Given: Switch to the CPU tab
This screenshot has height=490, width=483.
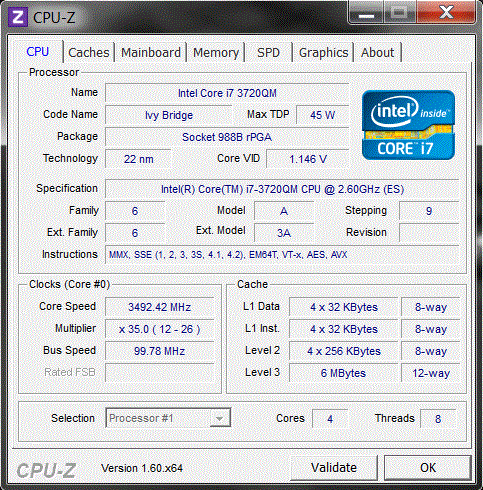Looking at the screenshot, I should [x=38, y=52].
